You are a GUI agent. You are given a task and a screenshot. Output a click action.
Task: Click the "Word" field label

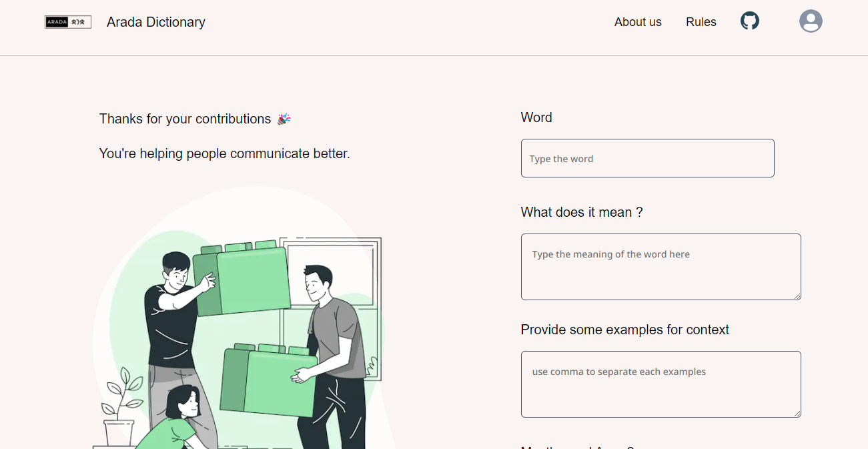[x=536, y=117]
